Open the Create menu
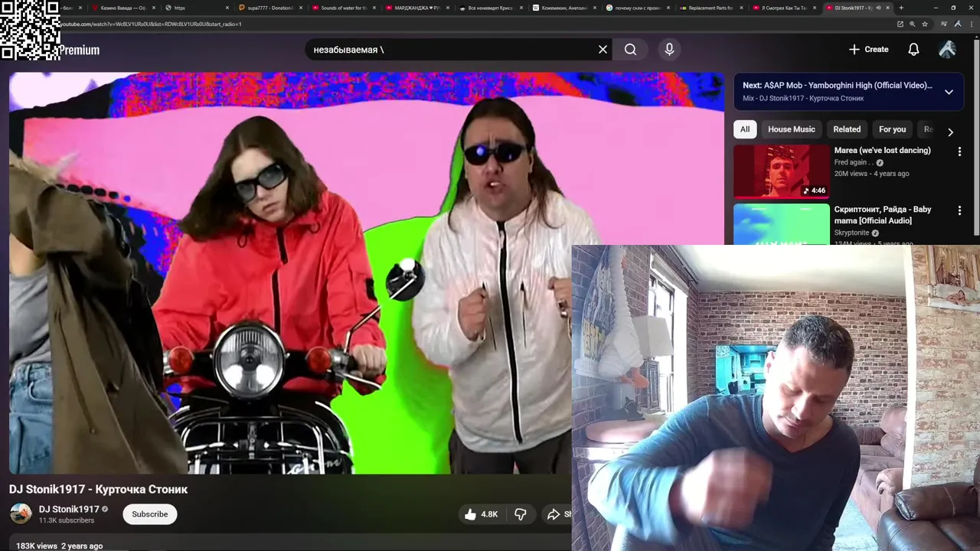The width and height of the screenshot is (980, 551). (869, 50)
